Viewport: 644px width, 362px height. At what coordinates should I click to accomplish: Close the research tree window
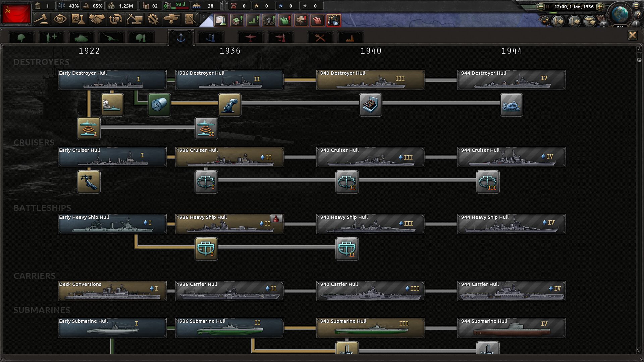click(x=633, y=35)
